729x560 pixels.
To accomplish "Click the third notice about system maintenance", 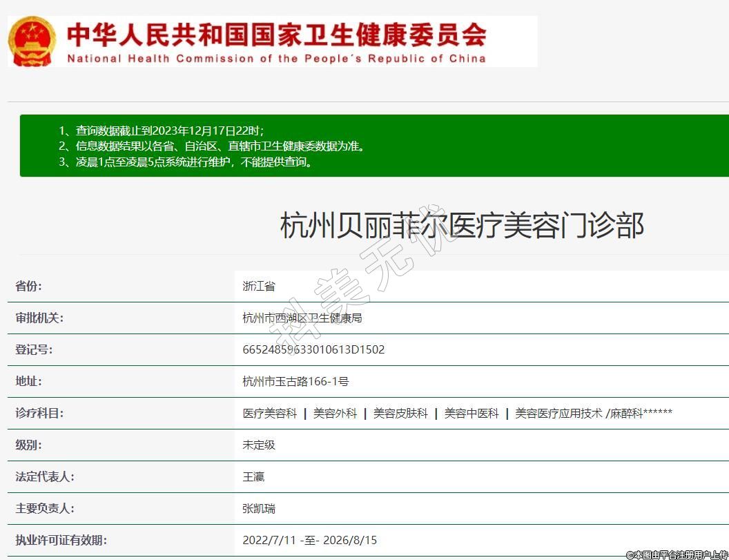I will [186, 163].
